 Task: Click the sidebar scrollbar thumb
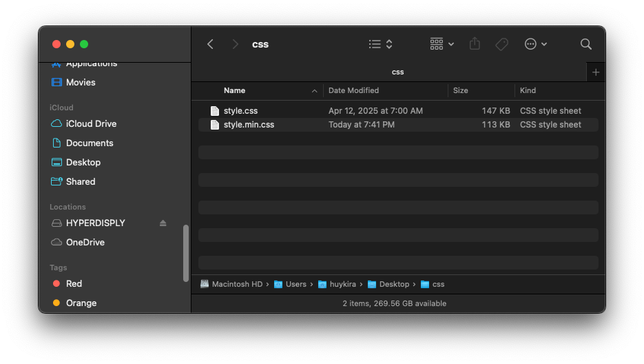click(x=185, y=253)
